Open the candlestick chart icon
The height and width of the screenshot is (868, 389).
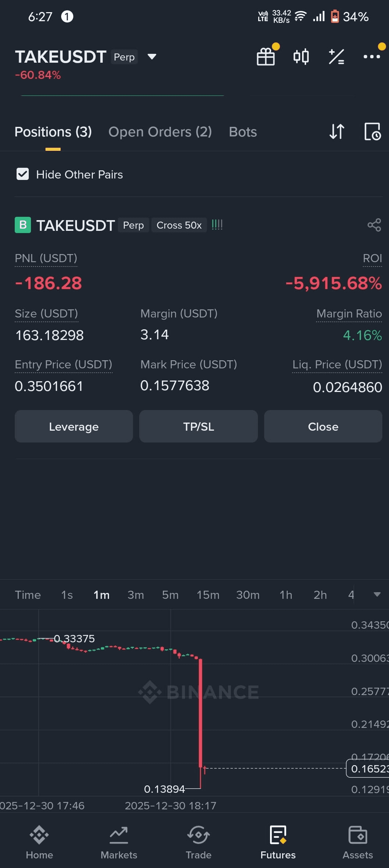301,57
